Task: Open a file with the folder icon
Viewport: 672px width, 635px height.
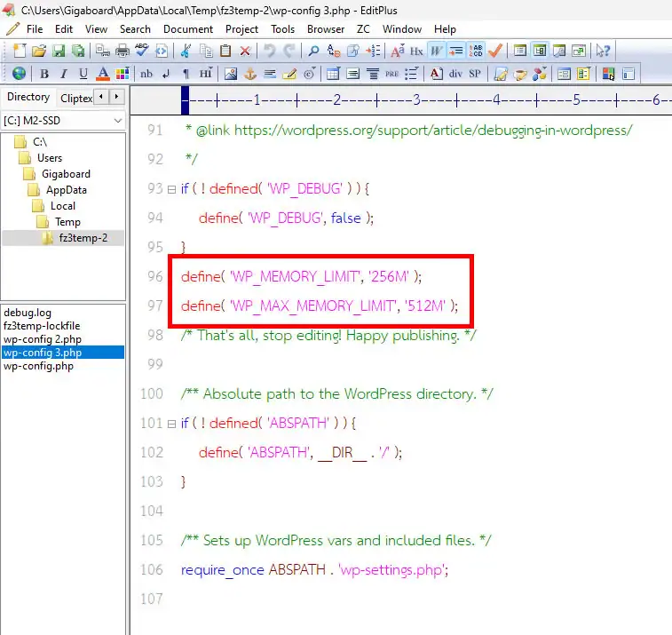Action: coord(38,51)
